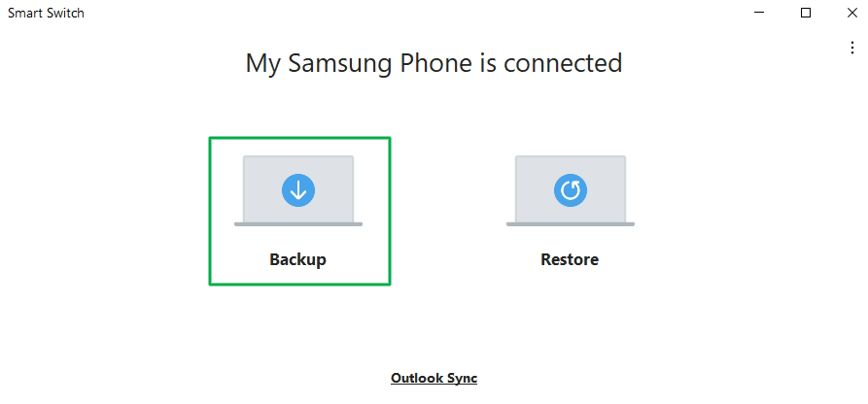Minimize the Smart Switch window
This screenshot has width=868, height=404.
coord(761,14)
